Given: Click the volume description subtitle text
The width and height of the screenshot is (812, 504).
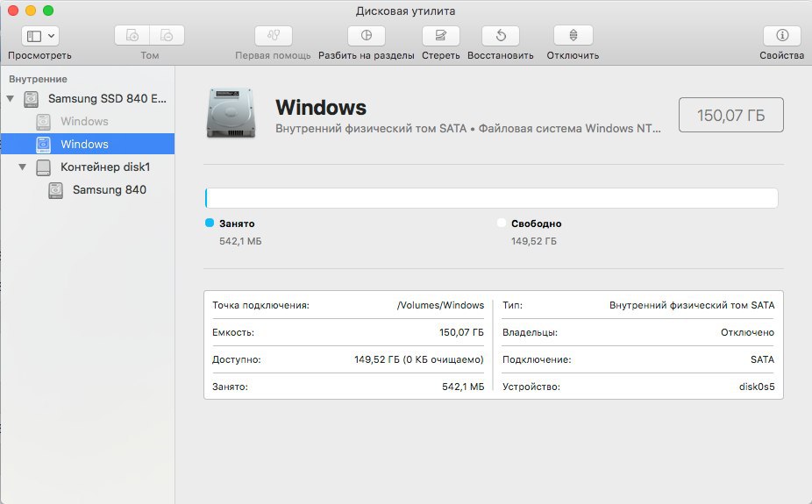Looking at the screenshot, I should (x=468, y=128).
